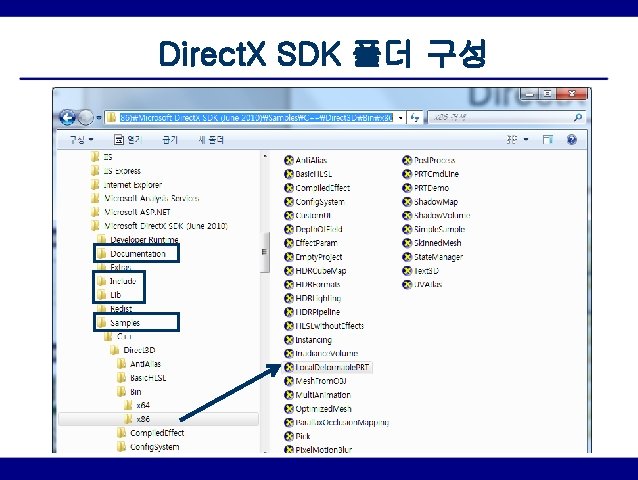Click the HDRLighting executable icon
The width and height of the screenshot is (638, 480).
click(x=289, y=298)
